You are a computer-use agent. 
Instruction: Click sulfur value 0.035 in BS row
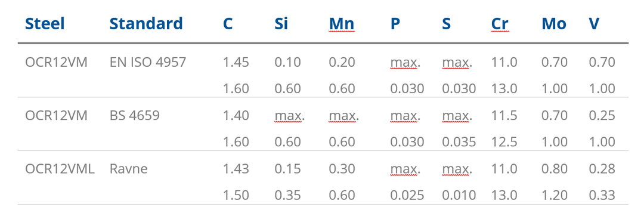[x=459, y=142]
